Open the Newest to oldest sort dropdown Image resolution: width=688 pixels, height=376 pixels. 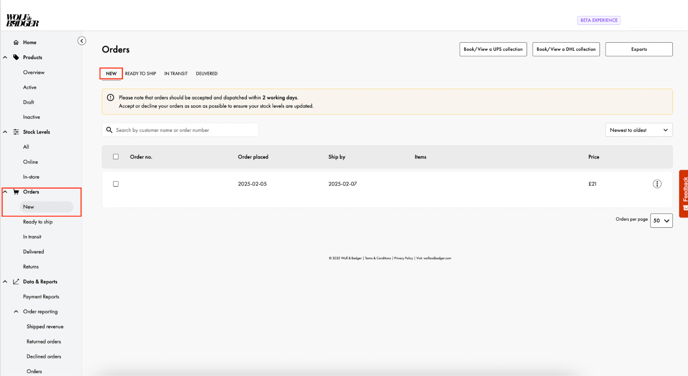point(639,130)
